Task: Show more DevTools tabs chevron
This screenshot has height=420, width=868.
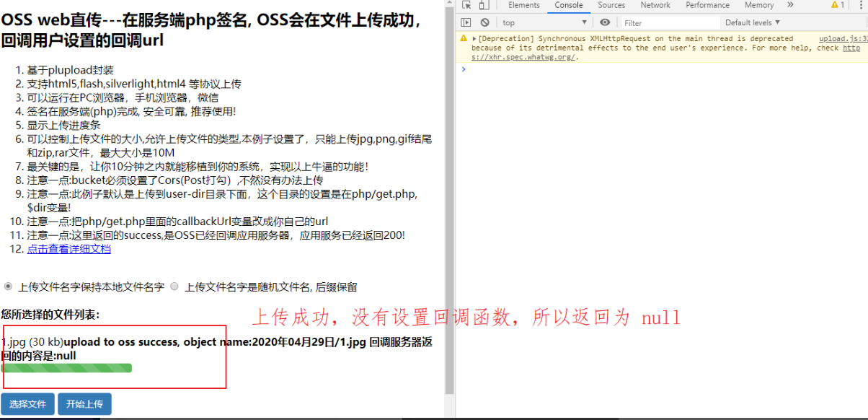Action: (790, 5)
